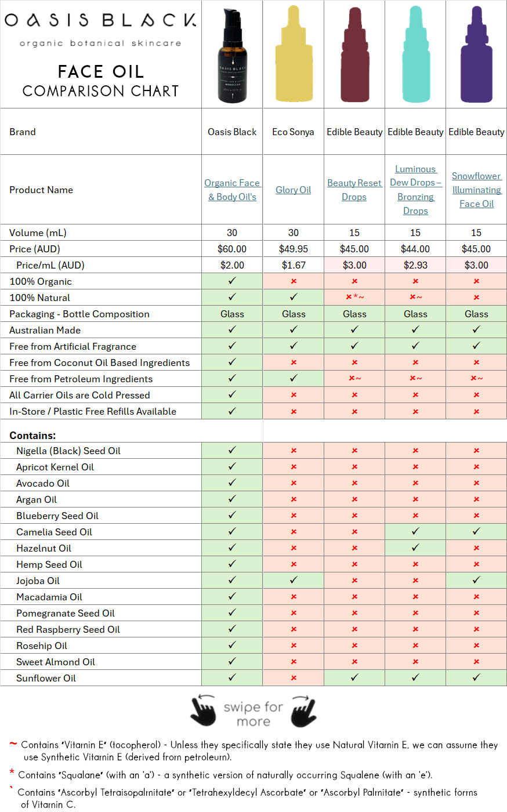Click Snowflower checkmark in Camelia Seed Oil row
Viewport: 507px width, 812px height.
[476, 532]
